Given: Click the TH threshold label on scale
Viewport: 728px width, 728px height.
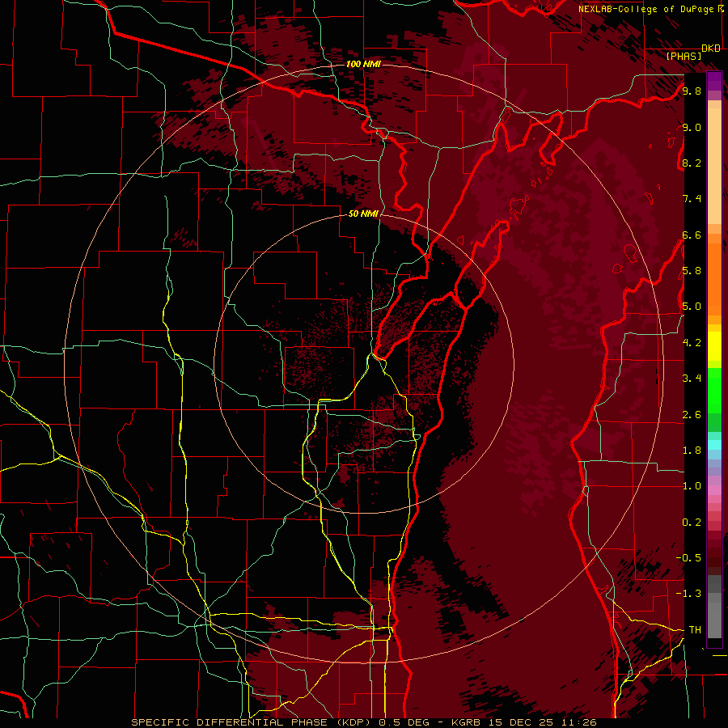Looking at the screenshot, I should coord(695,629).
